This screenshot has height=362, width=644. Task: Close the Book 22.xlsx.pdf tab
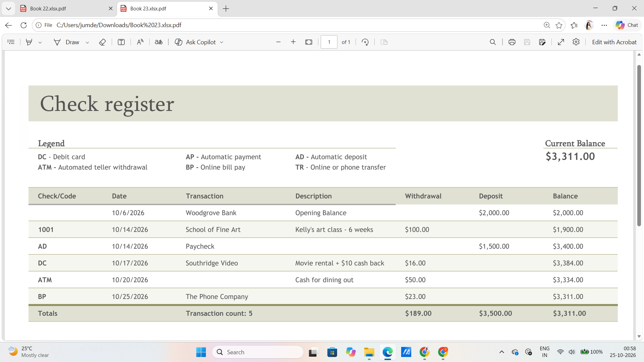tap(111, 8)
